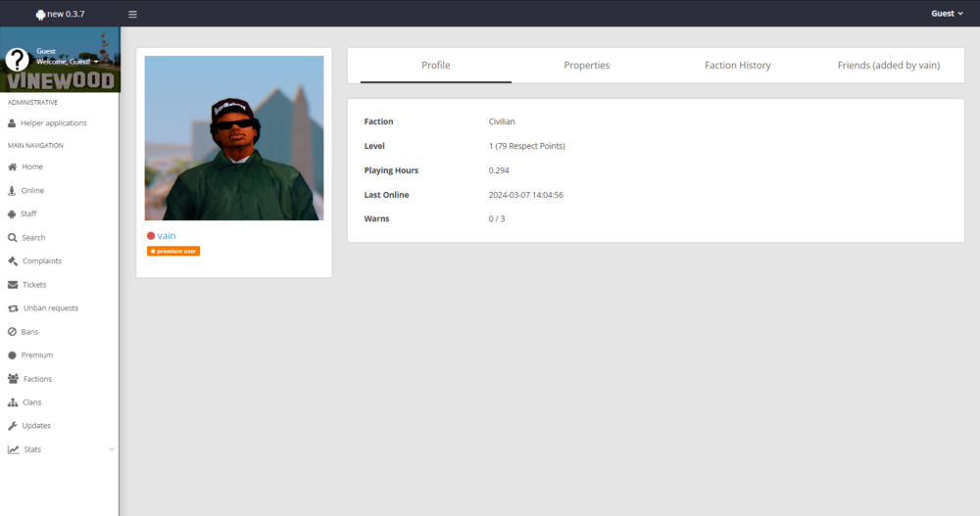Click the Factions group icon
980x516 pixels.
13,379
